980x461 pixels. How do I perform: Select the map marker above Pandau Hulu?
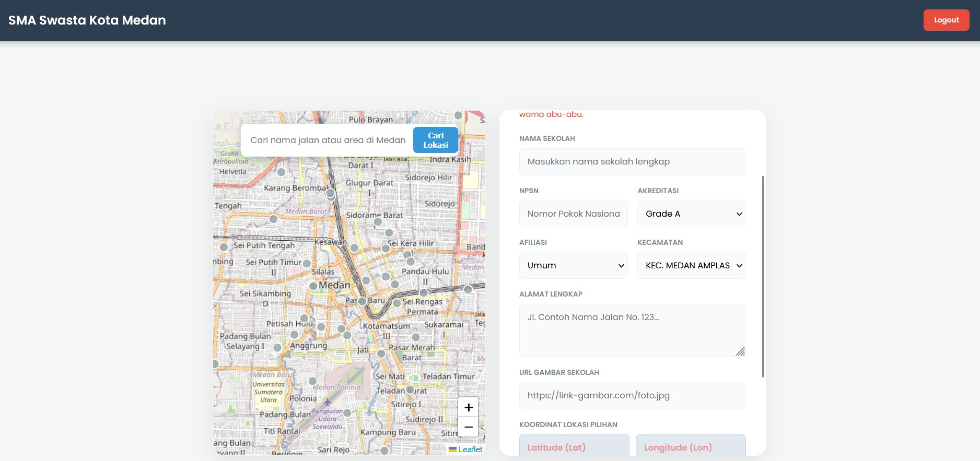[x=411, y=261]
